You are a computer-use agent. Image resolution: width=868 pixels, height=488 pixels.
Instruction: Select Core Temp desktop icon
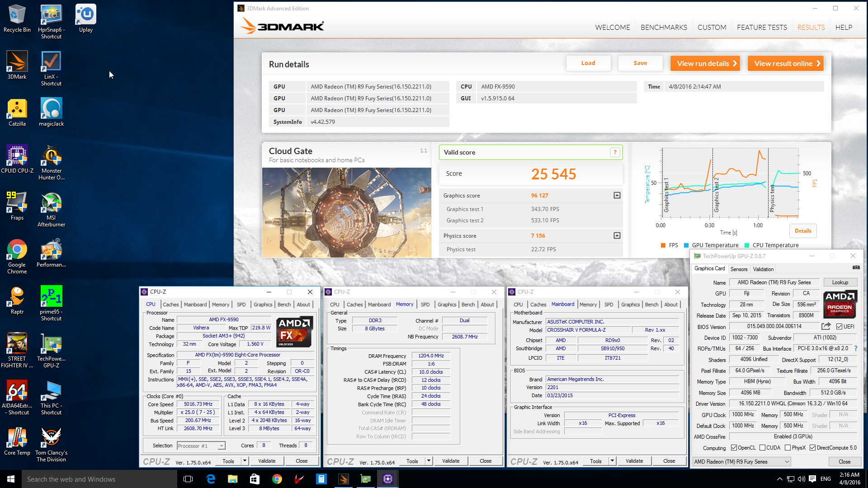click(x=17, y=441)
